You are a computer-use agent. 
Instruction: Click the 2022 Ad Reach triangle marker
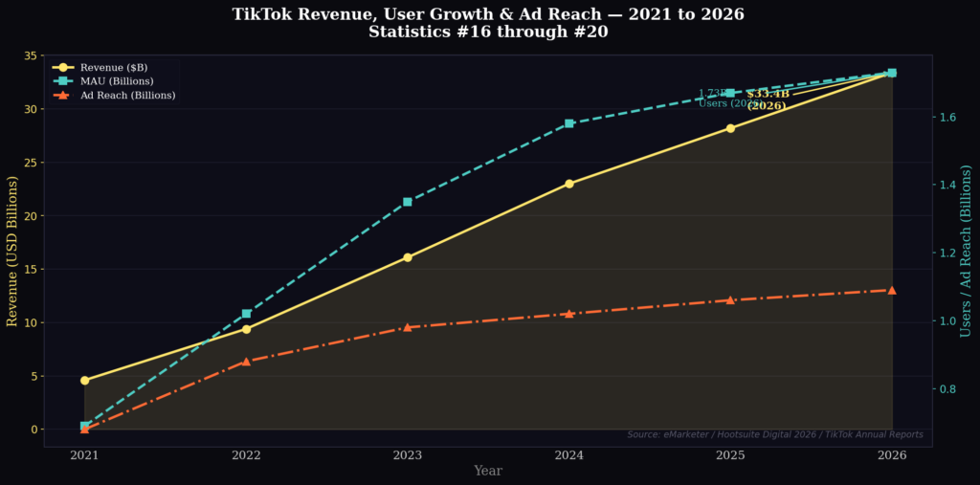[x=246, y=362]
